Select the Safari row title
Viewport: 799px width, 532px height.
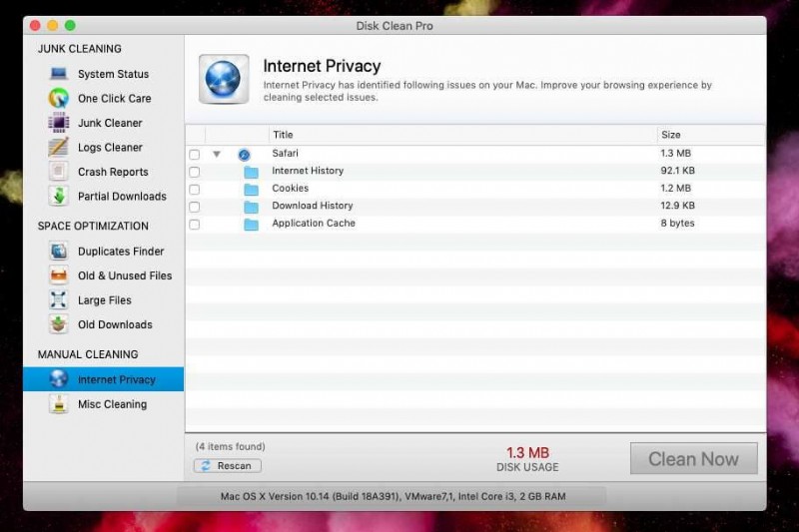[285, 154]
